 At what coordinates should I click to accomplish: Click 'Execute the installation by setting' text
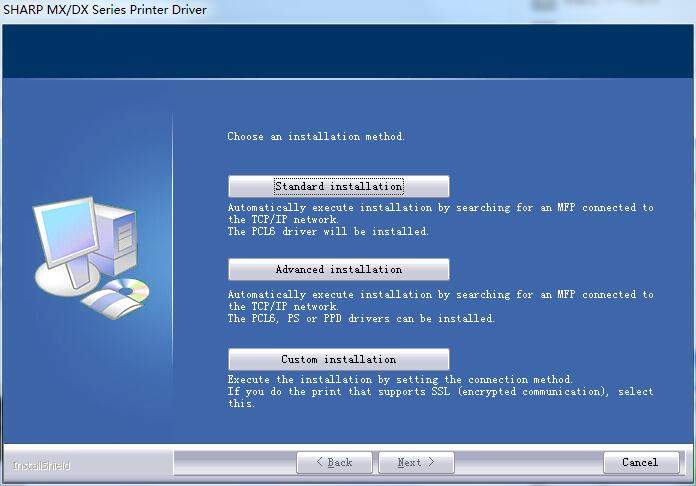click(x=400, y=380)
